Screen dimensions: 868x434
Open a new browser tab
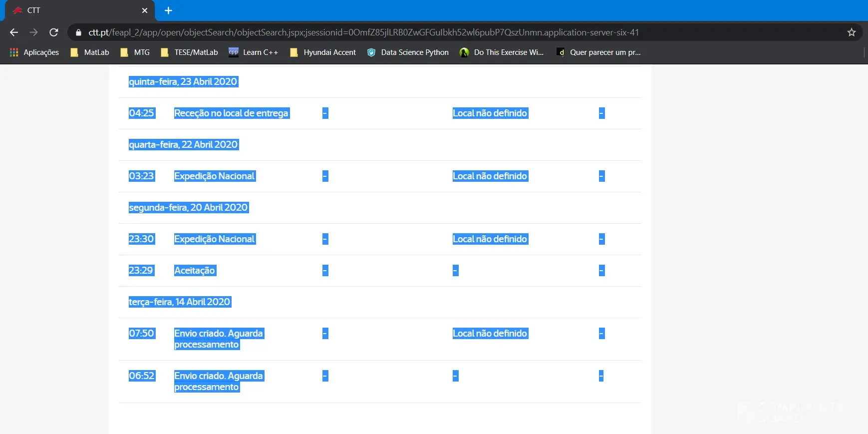[x=168, y=10]
